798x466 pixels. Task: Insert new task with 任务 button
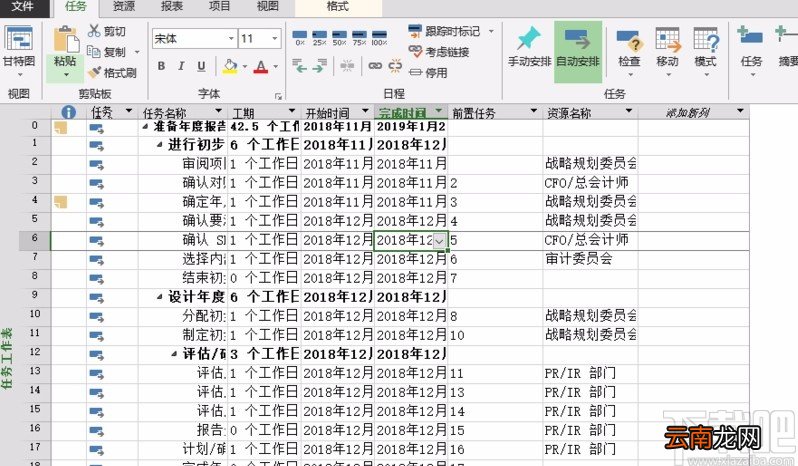pos(751,51)
